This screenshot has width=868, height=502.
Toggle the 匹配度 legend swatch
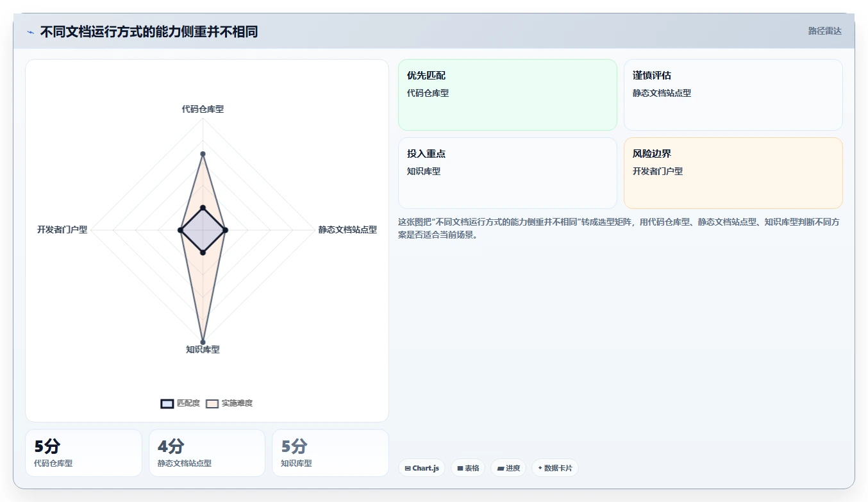coord(167,403)
